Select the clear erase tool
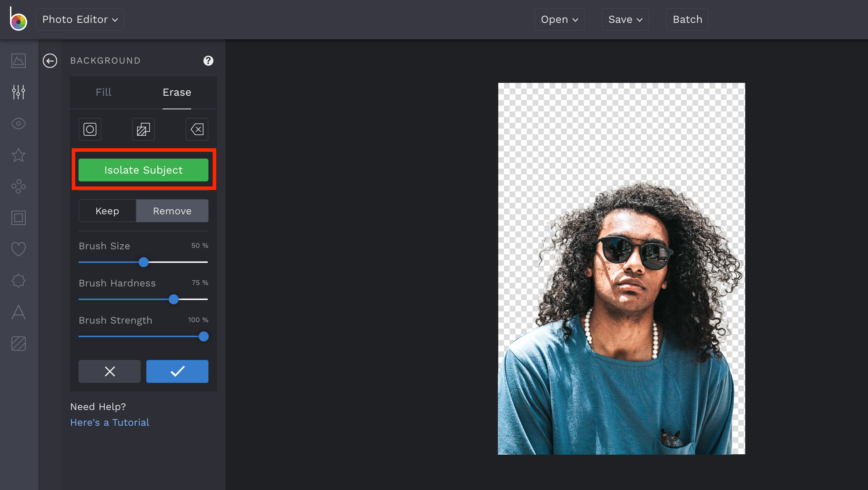This screenshot has width=868, height=490. pos(197,129)
